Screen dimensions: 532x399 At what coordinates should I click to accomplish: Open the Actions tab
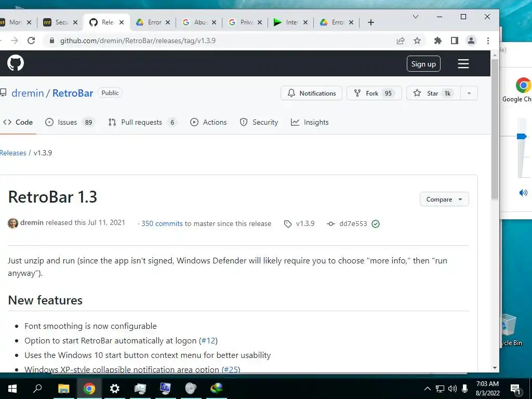(208, 122)
